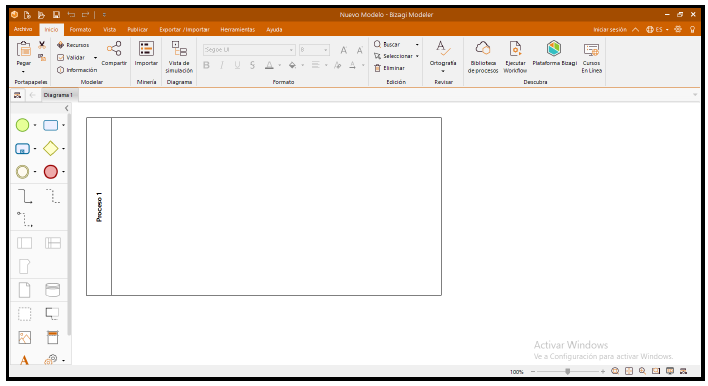Viewport: 708px width, 386px height.
Task: Toggle Underline formatting
Action: (x=237, y=65)
